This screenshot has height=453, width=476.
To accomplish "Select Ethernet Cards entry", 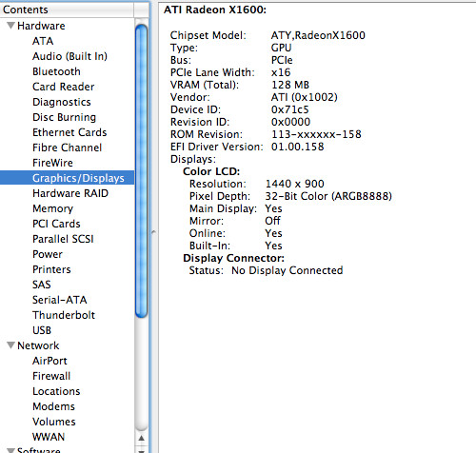I will click(69, 132).
